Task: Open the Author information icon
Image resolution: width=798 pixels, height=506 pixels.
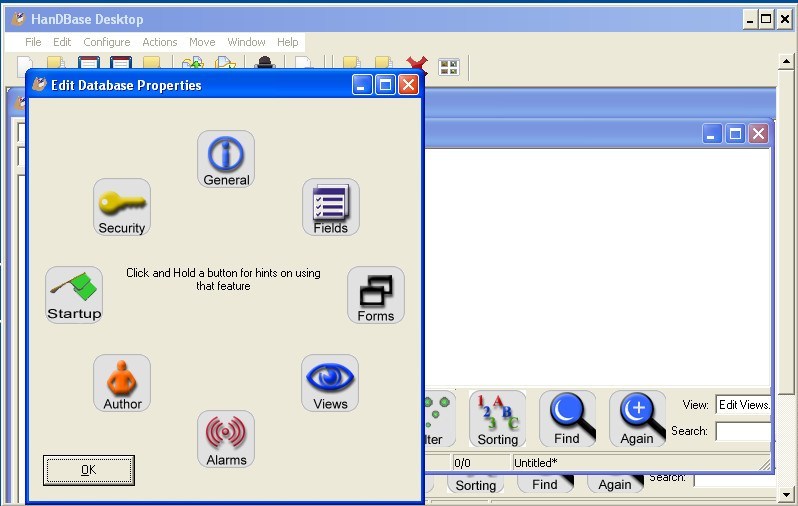Action: pyautogui.click(x=122, y=383)
